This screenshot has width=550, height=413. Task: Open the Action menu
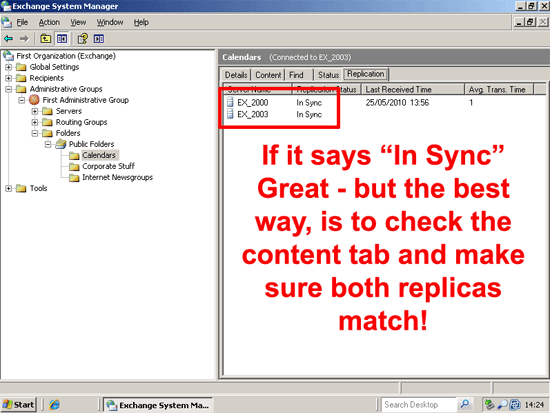pos(49,22)
